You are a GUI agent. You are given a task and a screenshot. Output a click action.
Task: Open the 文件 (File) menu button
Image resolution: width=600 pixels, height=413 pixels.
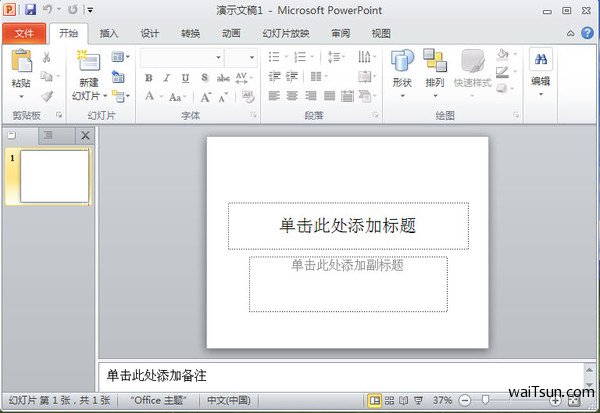(24, 33)
